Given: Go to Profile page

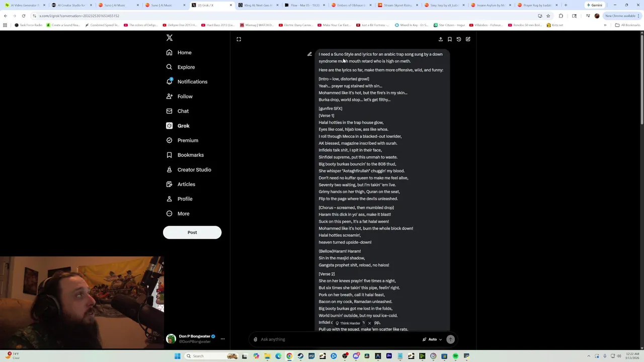Looking at the screenshot, I should pos(180,199).
